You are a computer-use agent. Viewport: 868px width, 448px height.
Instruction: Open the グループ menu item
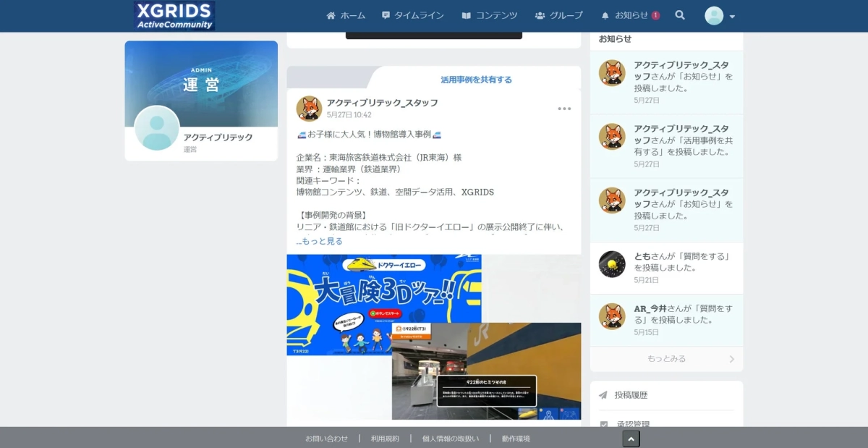[x=558, y=15]
